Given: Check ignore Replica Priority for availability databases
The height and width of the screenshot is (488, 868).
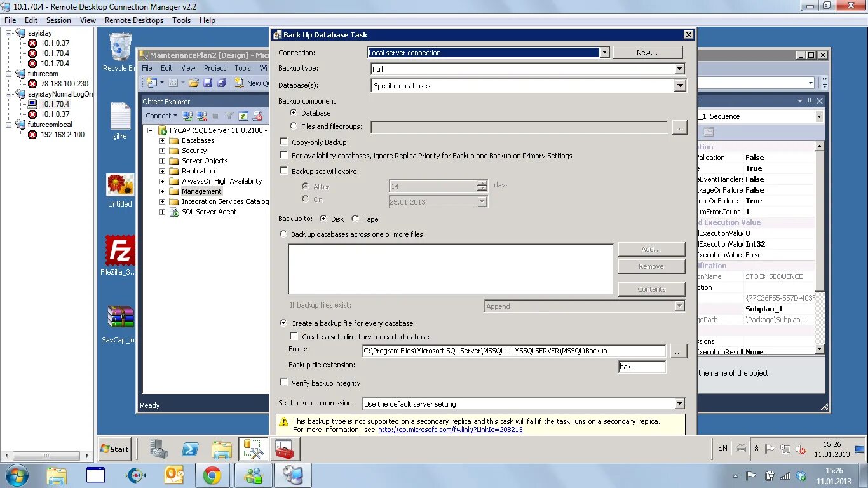Looking at the screenshot, I should 284,155.
